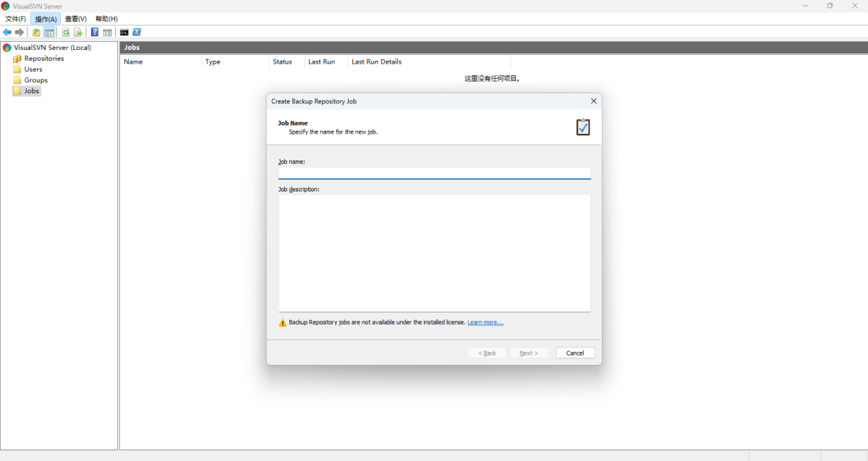Click the blue Back arrow in toolbar
The width and height of the screenshot is (868, 461).
(7, 33)
